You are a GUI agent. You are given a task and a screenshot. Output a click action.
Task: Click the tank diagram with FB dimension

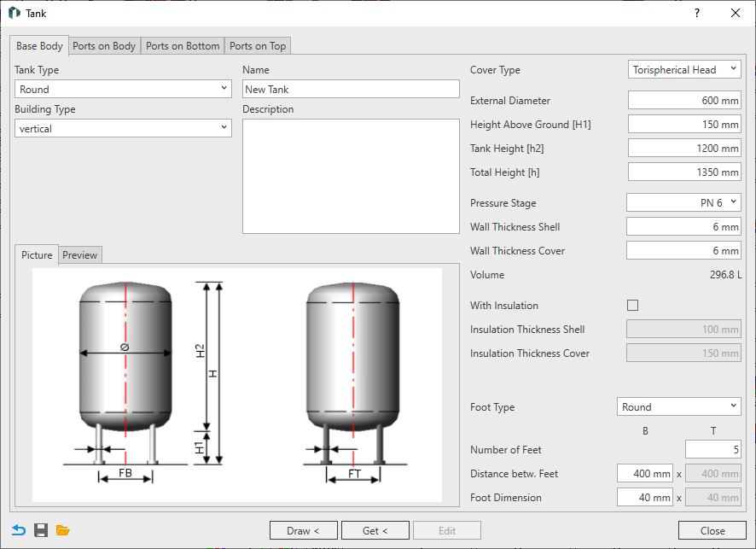[x=125, y=381]
